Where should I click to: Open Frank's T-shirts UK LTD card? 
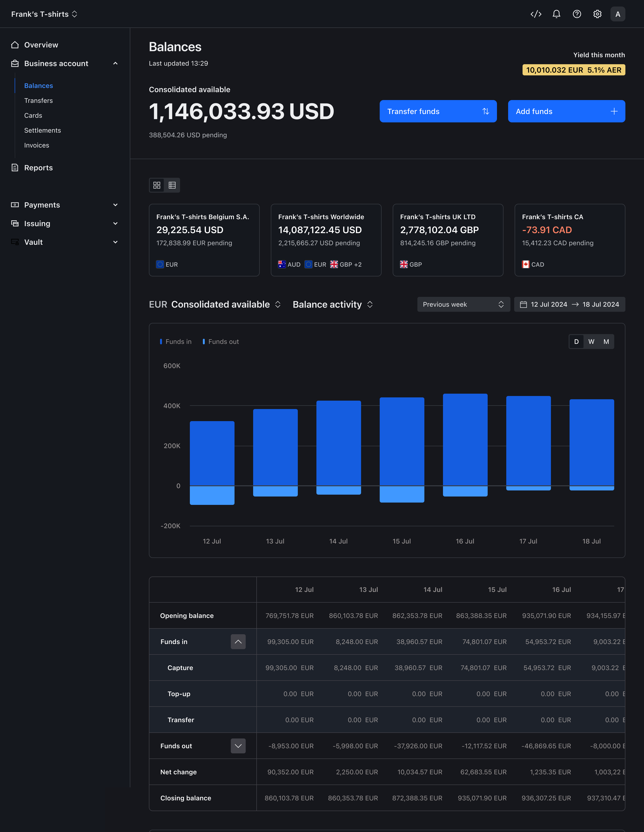pyautogui.click(x=448, y=240)
